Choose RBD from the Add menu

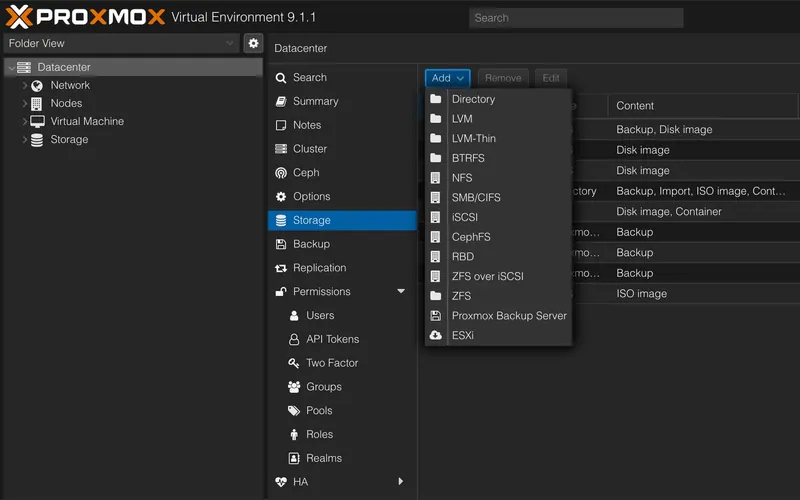tap(498, 257)
